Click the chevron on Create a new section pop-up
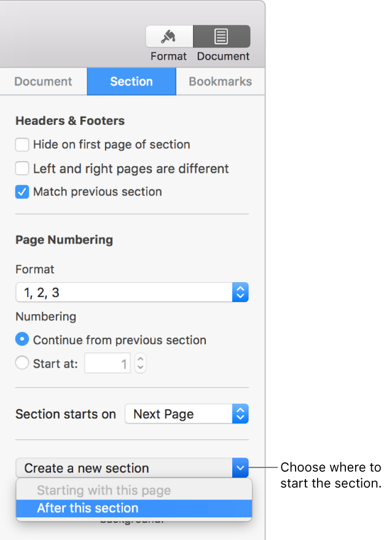 pos(241,468)
